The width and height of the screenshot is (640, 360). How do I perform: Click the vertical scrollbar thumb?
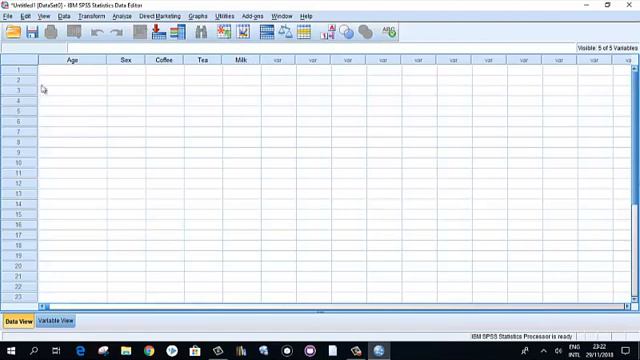(x=635, y=137)
